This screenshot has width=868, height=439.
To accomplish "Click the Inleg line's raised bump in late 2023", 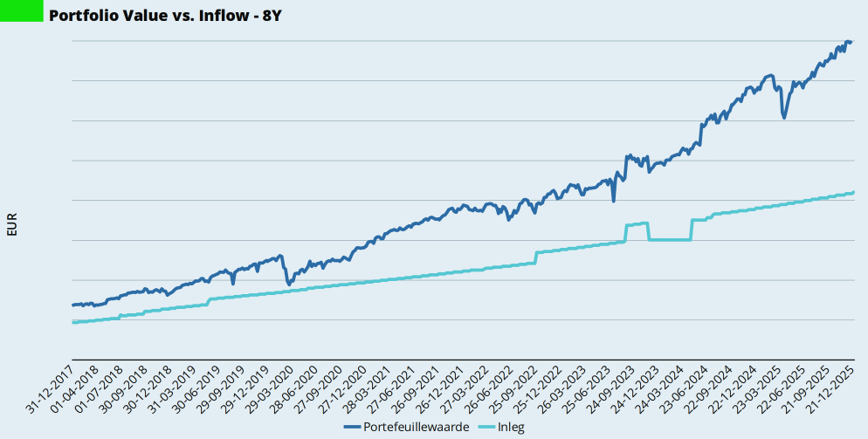I will point(637,224).
